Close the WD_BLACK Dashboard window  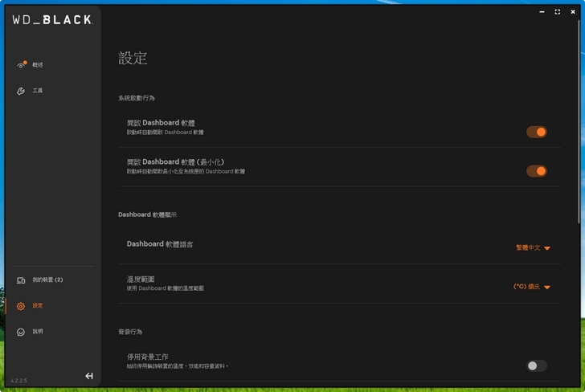tap(573, 12)
